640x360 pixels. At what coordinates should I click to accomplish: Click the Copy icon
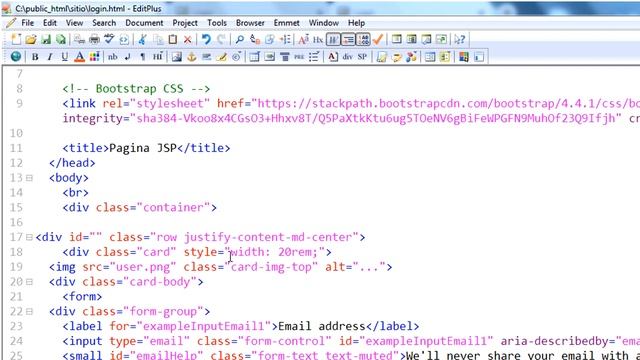coord(158,40)
